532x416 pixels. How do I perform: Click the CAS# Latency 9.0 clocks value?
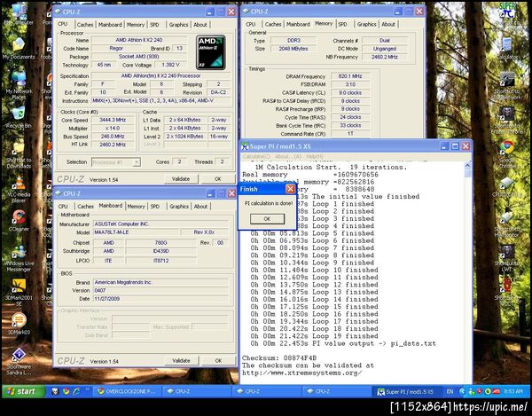pos(350,92)
